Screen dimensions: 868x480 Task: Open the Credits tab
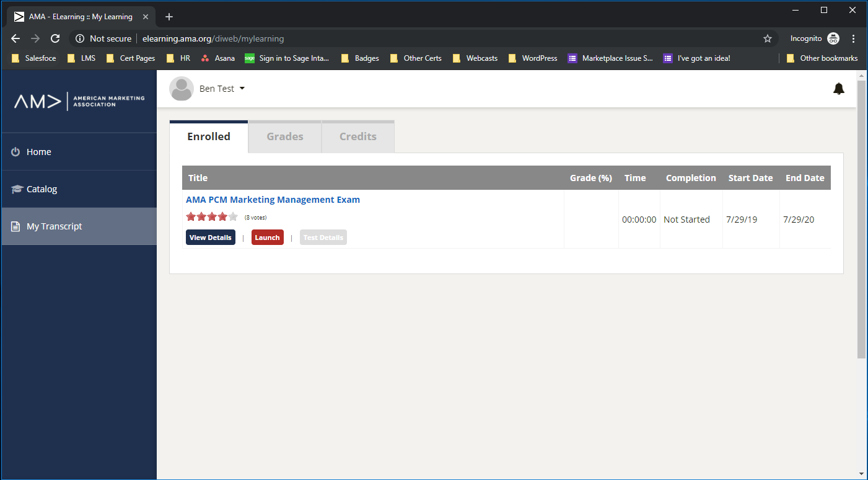point(357,136)
